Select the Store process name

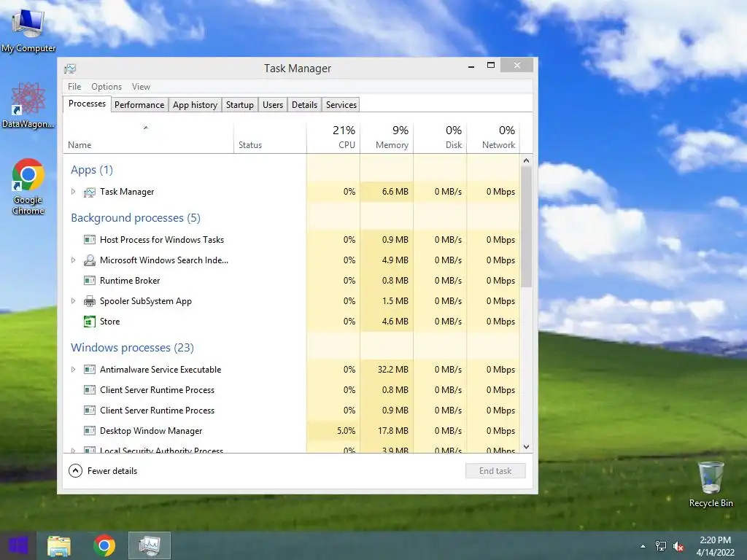click(x=109, y=322)
